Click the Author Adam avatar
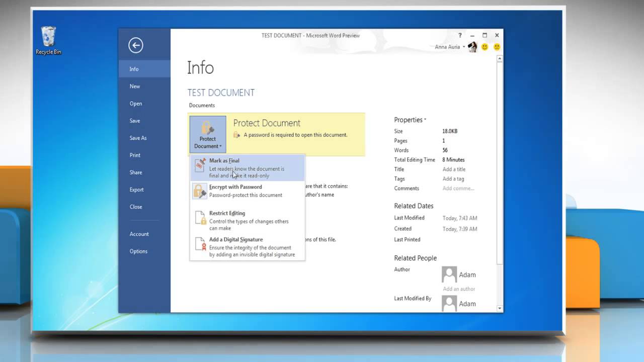 pyautogui.click(x=449, y=275)
